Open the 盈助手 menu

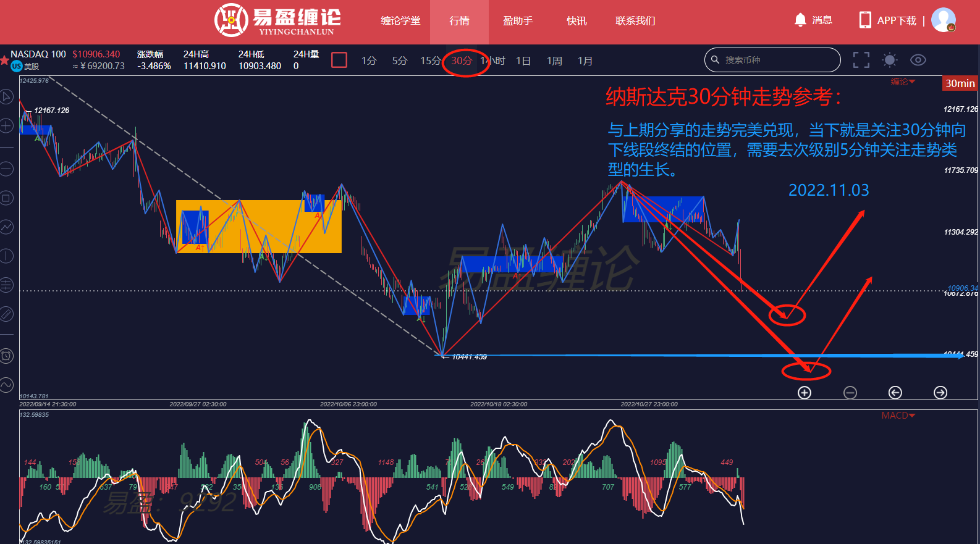click(x=518, y=20)
